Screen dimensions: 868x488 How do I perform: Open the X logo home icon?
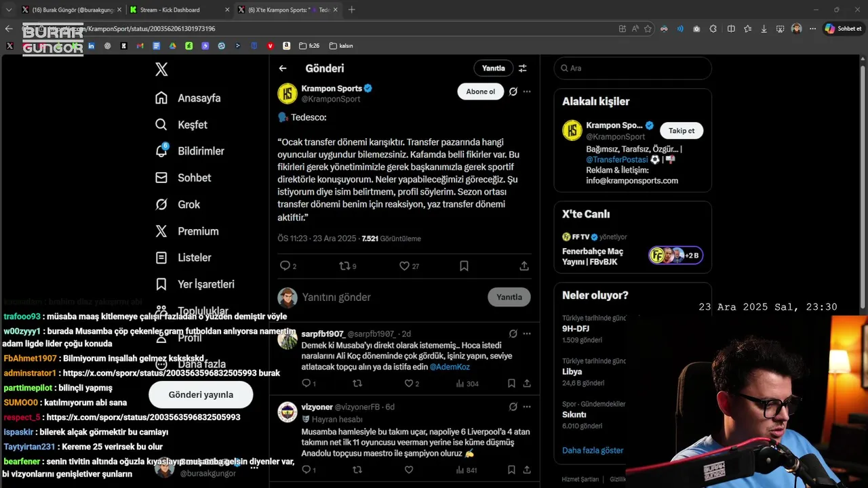click(161, 69)
